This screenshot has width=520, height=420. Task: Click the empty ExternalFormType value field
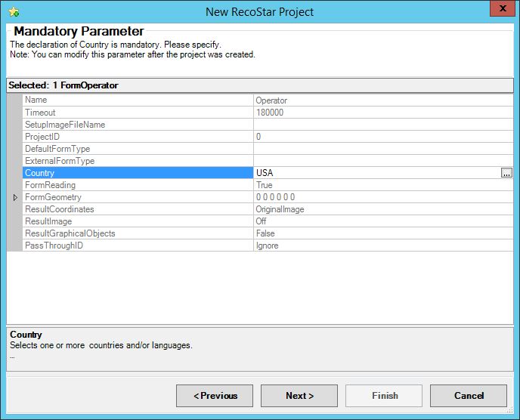[384, 161]
